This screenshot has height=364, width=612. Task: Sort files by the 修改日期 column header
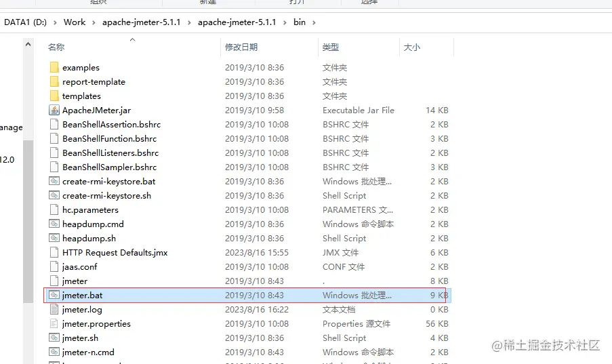[241, 47]
